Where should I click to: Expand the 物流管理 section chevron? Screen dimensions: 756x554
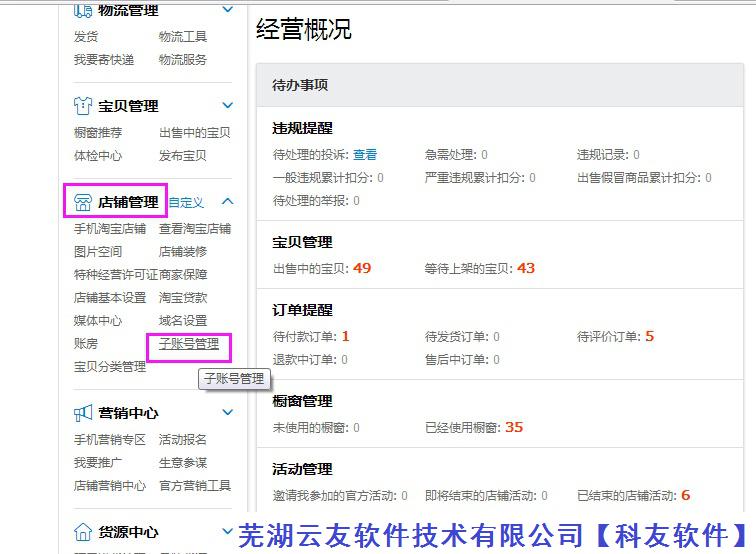[228, 9]
